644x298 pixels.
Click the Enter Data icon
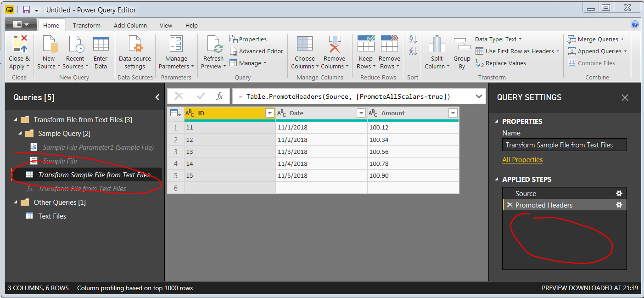click(101, 44)
